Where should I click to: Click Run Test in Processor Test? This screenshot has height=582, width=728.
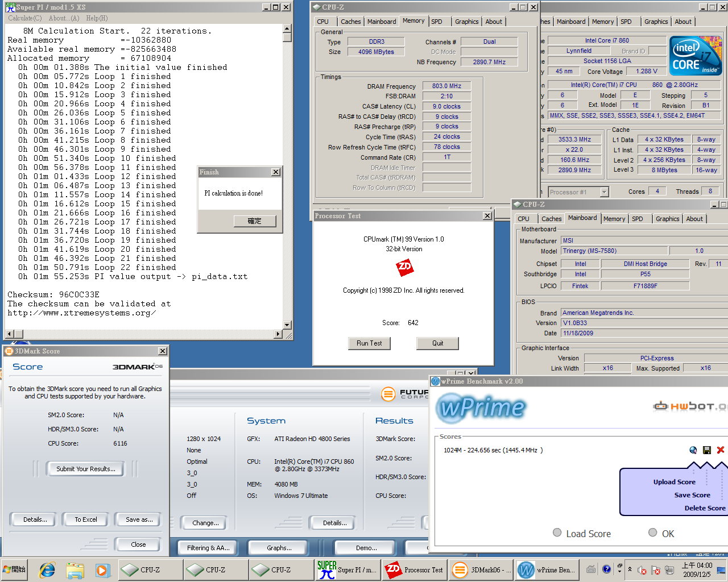(x=369, y=343)
